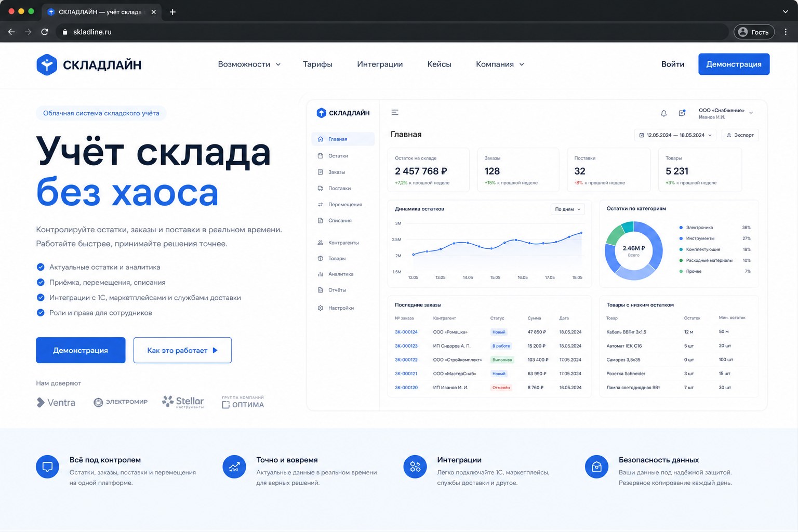Open order link ЗК-000122
The image size is (798, 532).
click(406, 360)
